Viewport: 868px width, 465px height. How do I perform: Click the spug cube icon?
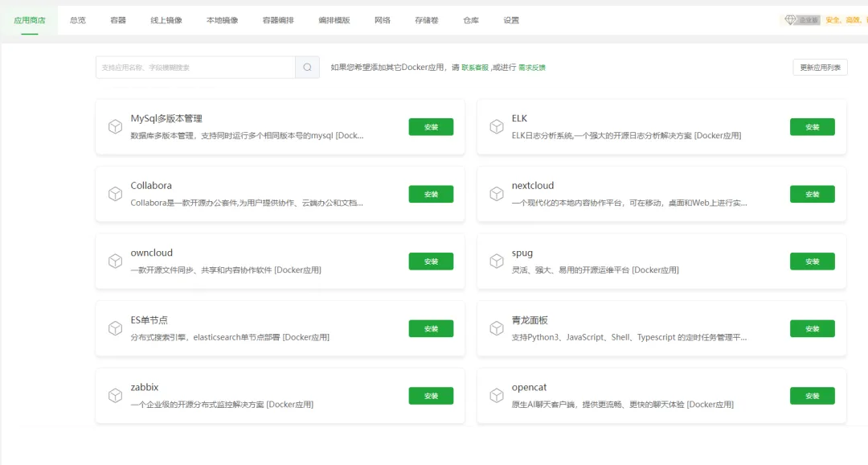(x=497, y=261)
